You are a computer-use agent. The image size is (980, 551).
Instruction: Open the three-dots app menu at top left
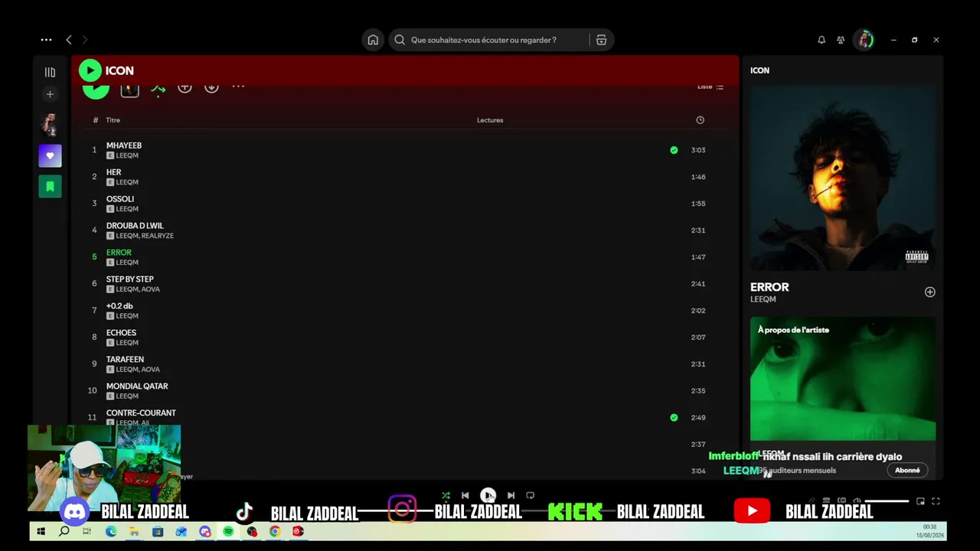click(47, 40)
